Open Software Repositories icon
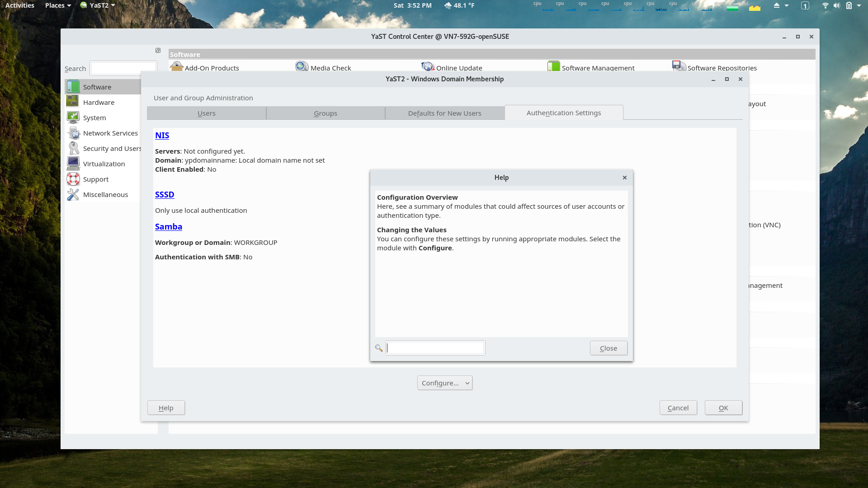 click(679, 67)
